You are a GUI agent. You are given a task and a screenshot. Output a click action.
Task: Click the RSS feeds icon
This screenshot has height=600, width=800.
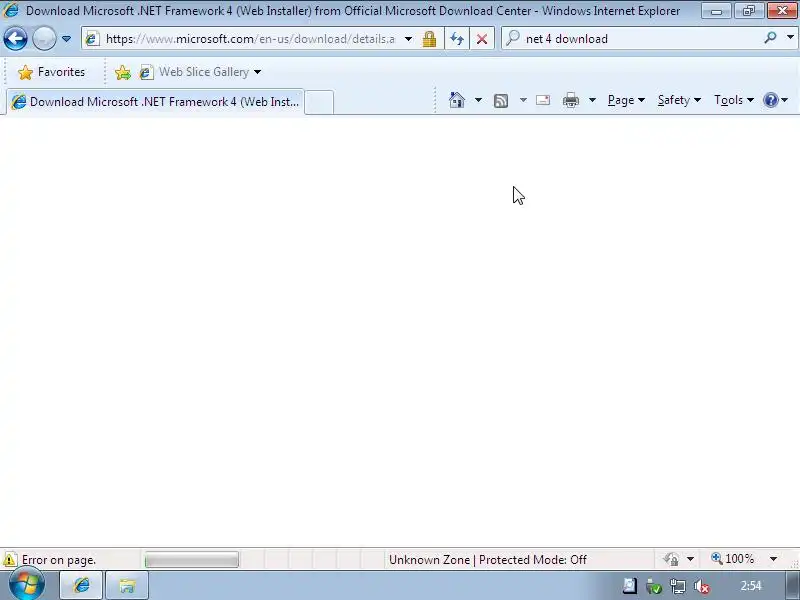[x=501, y=101]
